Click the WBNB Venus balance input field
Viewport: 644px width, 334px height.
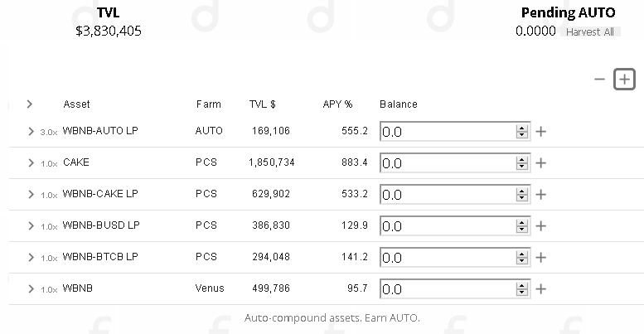click(448, 289)
